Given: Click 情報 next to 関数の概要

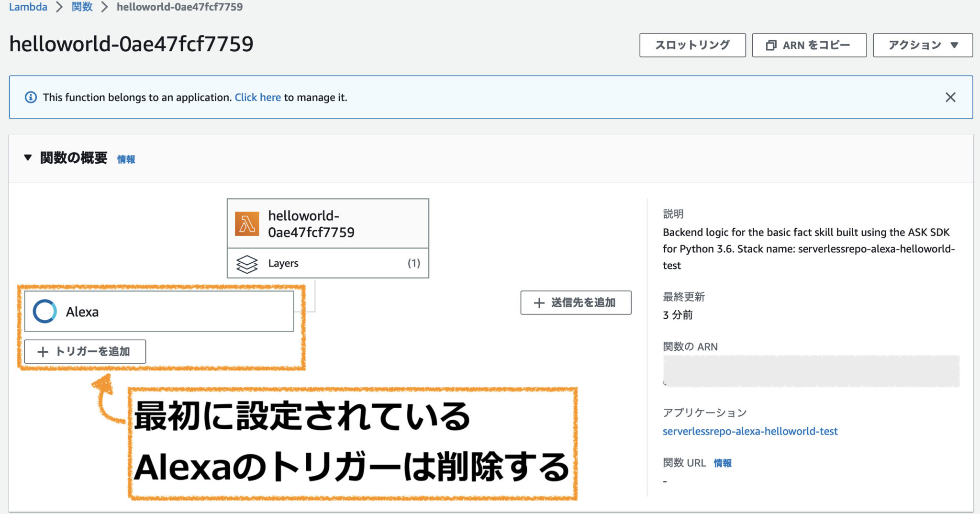Looking at the screenshot, I should click(x=126, y=159).
